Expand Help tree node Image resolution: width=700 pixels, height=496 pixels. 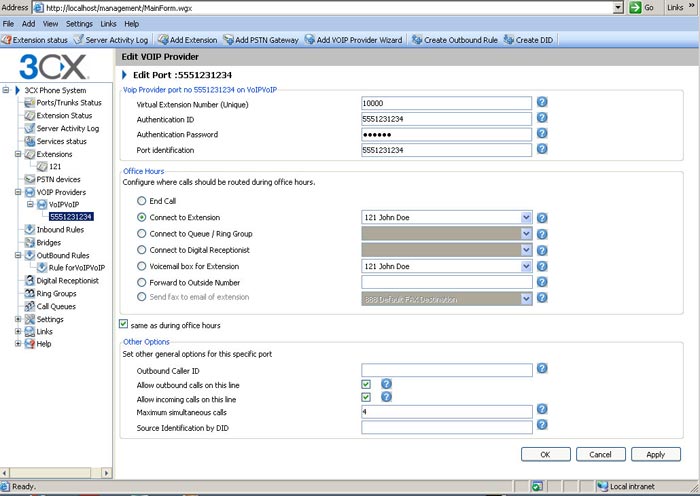tap(18, 344)
